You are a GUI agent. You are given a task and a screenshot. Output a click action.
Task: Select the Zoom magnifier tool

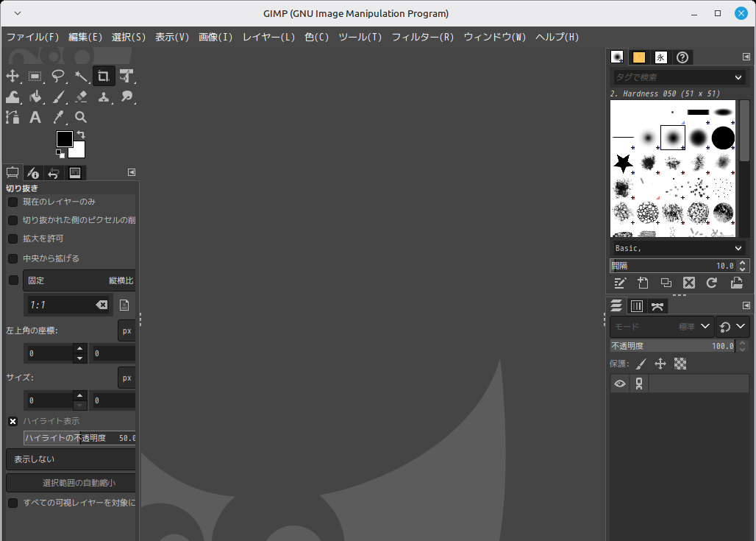click(81, 117)
